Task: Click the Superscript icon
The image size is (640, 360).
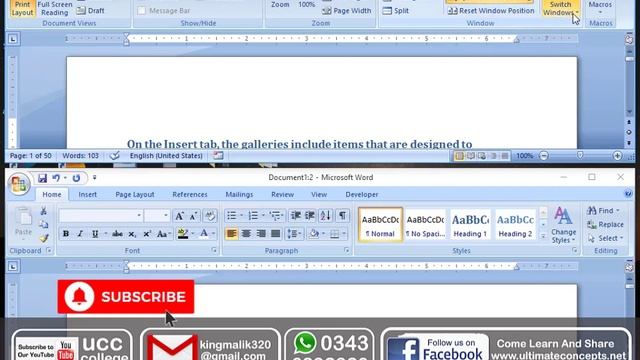Action: [147, 234]
